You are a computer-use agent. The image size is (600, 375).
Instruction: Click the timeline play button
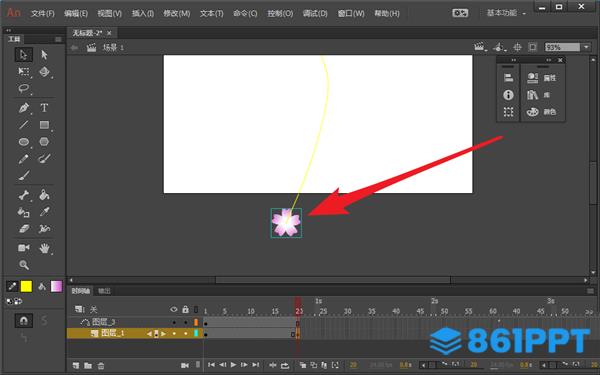[x=233, y=365]
